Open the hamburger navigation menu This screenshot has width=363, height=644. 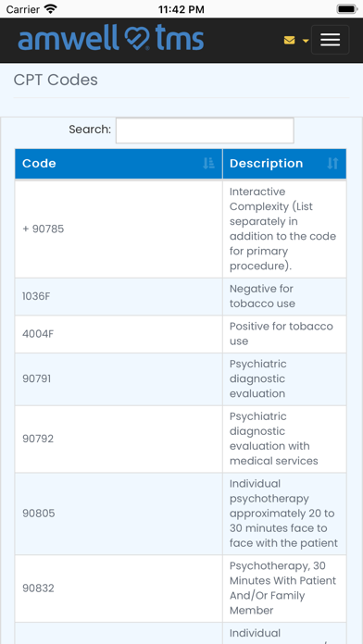coord(330,40)
